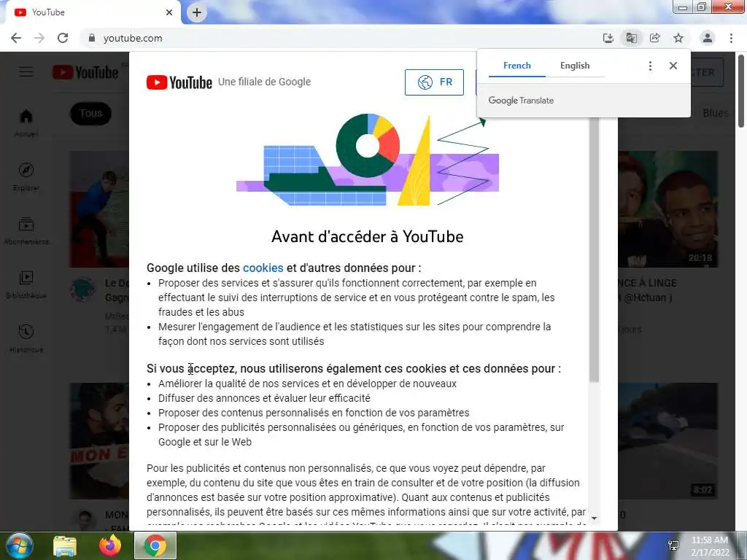Viewport: 747px width, 560px height.
Task: Click the Windows Start button
Action: (x=19, y=545)
